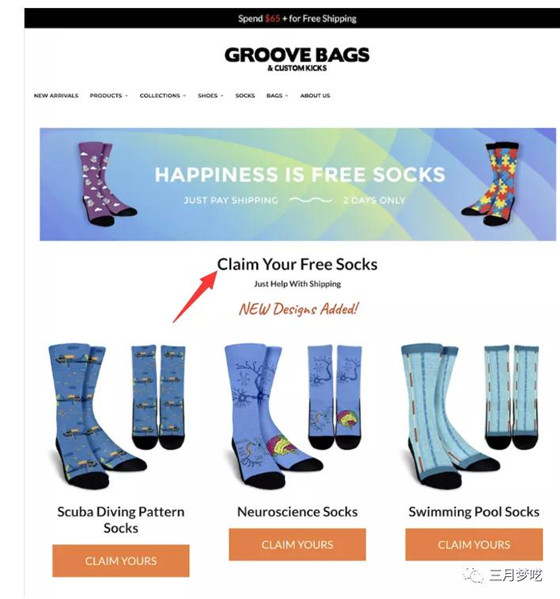Expand the Collections dropdown menu

pyautogui.click(x=163, y=96)
